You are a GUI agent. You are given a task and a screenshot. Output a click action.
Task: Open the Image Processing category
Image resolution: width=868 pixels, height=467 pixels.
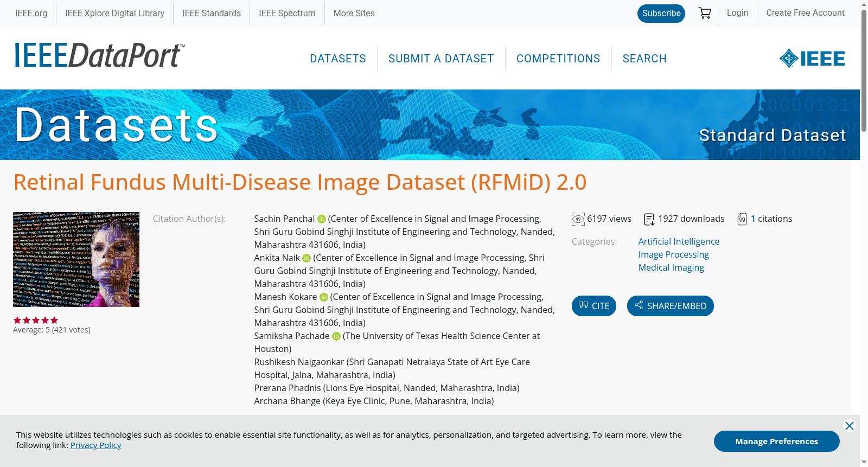coord(673,254)
